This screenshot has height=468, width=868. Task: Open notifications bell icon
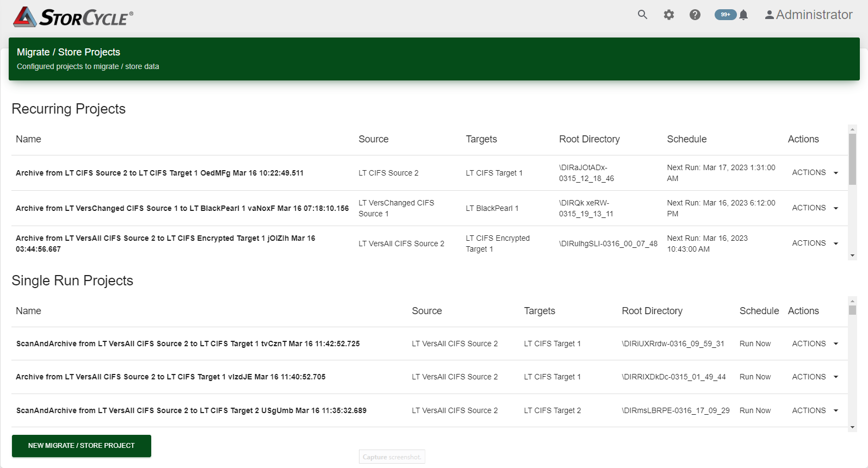pos(743,15)
